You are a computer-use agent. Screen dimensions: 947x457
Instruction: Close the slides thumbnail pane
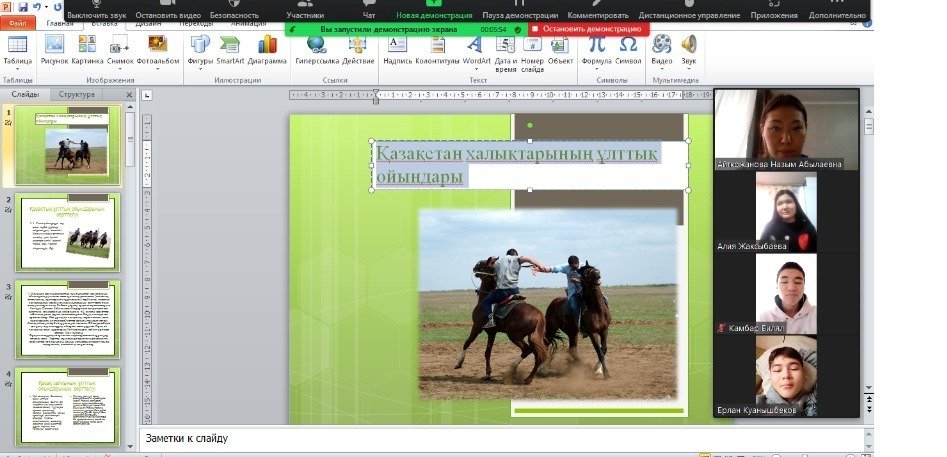click(x=129, y=95)
